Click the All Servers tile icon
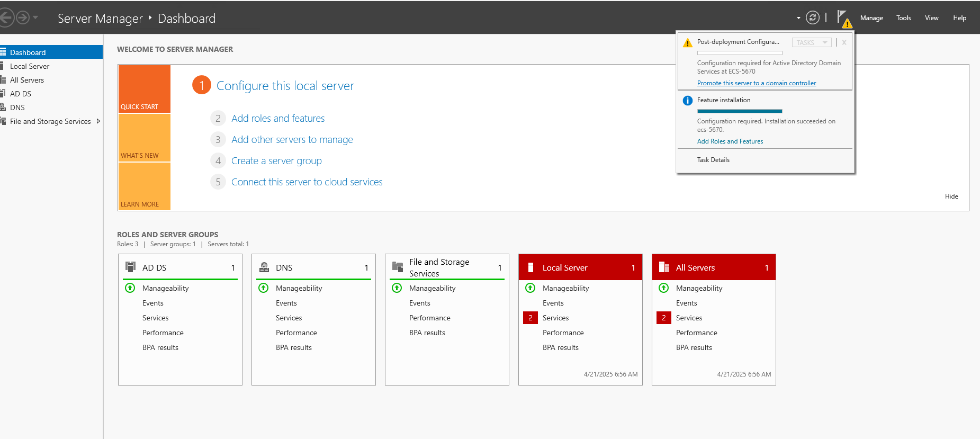The image size is (980, 439). [x=664, y=267]
